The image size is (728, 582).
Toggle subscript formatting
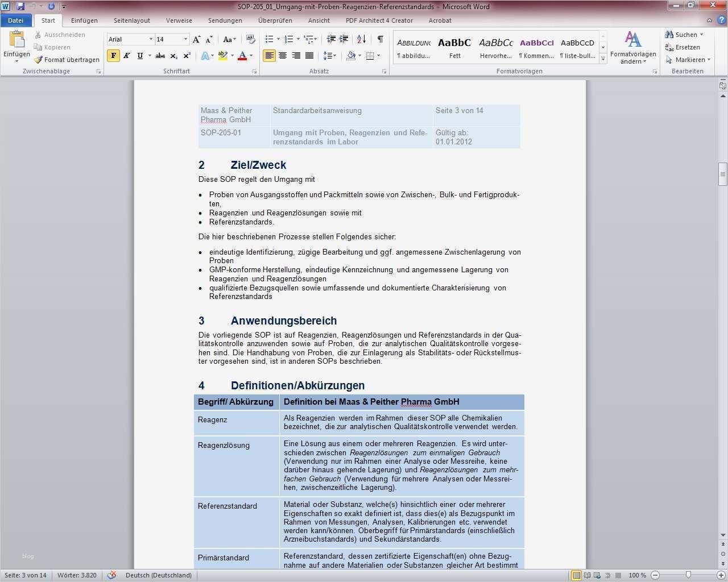coord(173,56)
